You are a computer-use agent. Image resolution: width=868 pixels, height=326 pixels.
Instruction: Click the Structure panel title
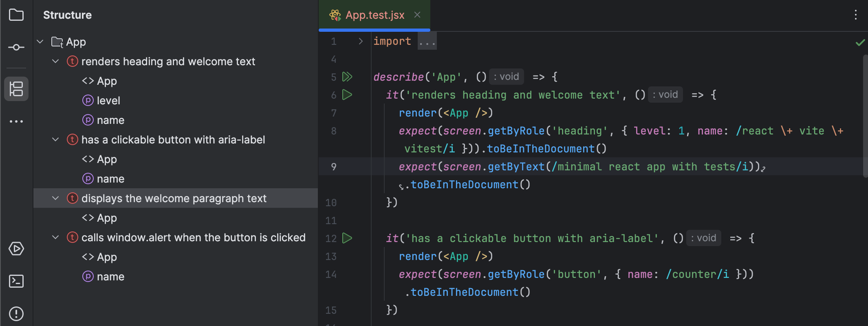[68, 15]
